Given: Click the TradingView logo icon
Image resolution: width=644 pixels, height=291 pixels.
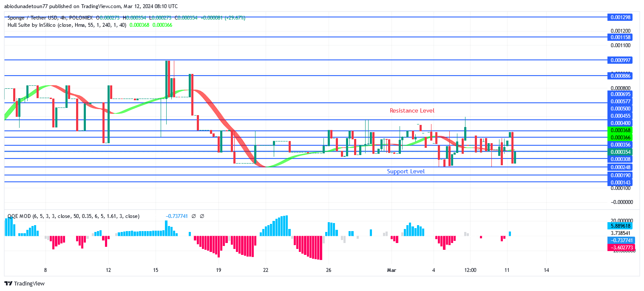Looking at the screenshot, I should pos(8,283).
